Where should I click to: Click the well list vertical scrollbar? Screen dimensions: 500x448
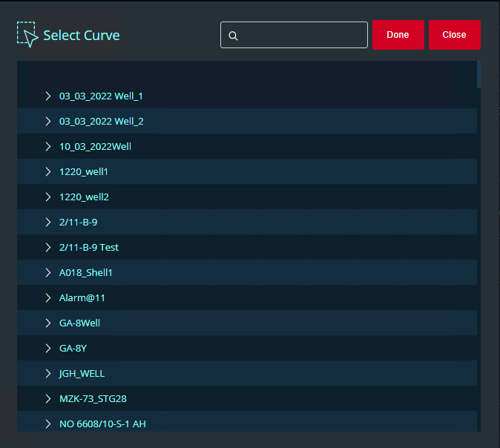478,74
